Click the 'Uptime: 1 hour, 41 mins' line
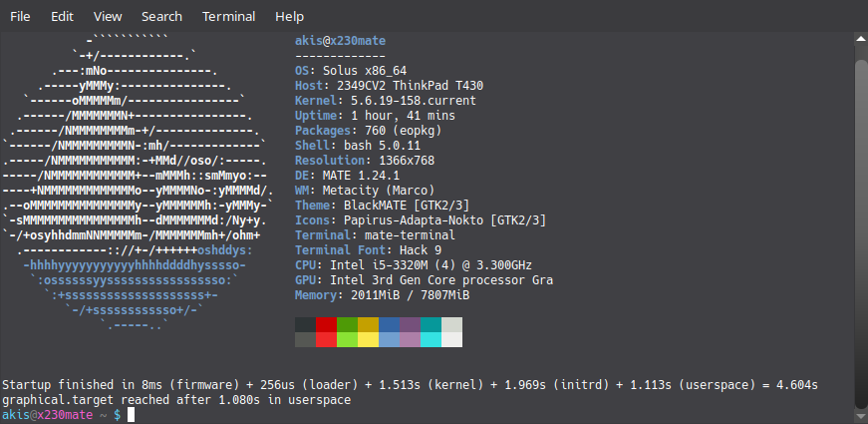Image resolution: width=868 pixels, height=424 pixels. (x=376, y=116)
